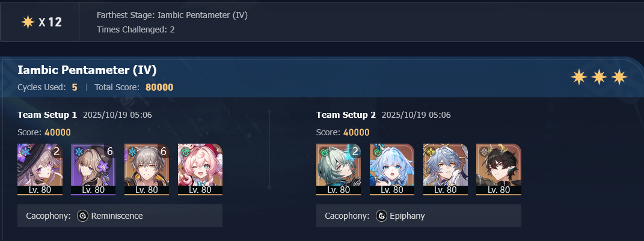Click the Team Setup 1 label
This screenshot has width=644, height=241.
(x=48, y=115)
